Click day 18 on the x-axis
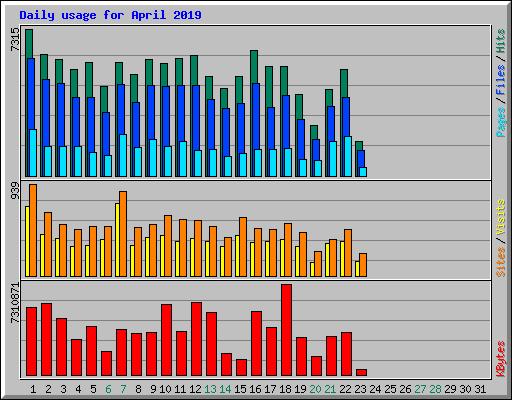Screen dimensions: 512x400 (x=285, y=389)
